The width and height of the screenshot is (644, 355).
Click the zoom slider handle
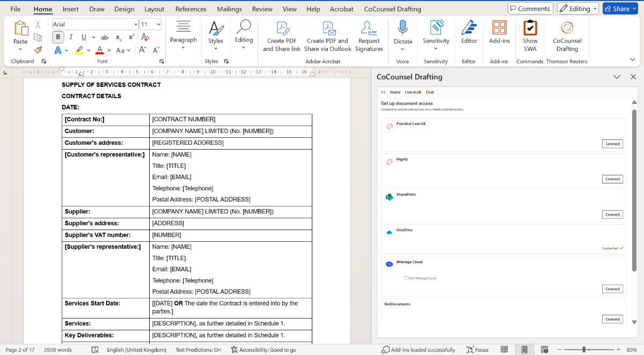click(x=584, y=350)
